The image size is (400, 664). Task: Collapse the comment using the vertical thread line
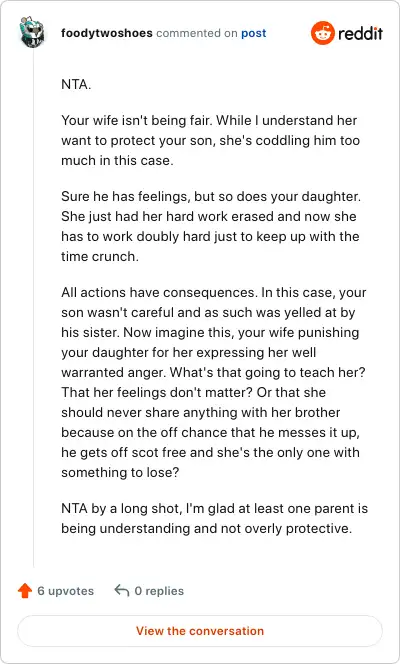pyautogui.click(x=33, y=309)
